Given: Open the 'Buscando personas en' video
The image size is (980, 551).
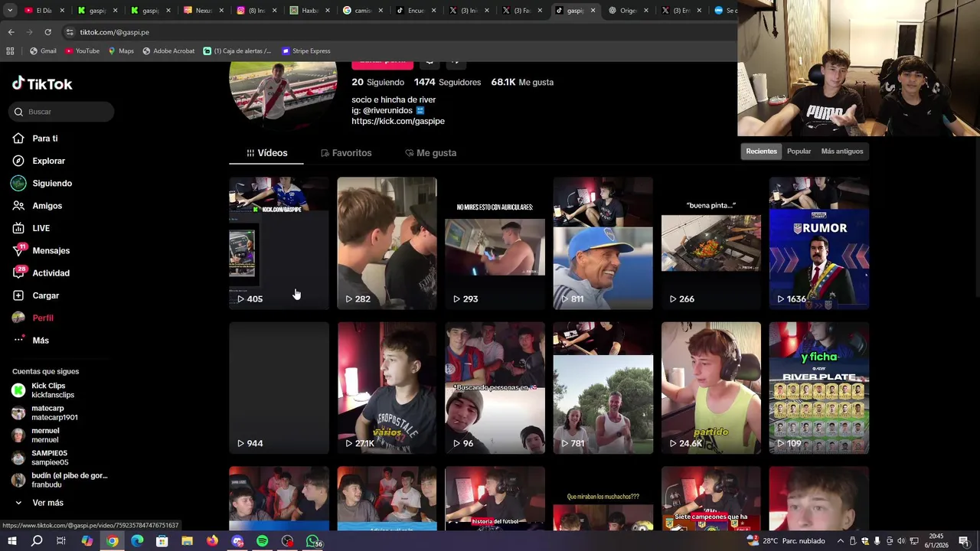Looking at the screenshot, I should [x=495, y=388].
